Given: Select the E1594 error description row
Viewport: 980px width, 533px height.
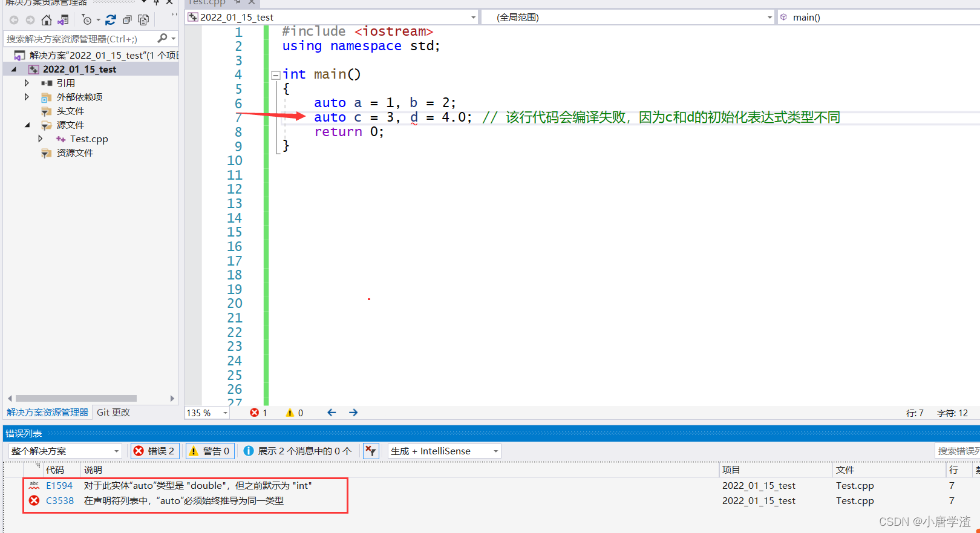Looking at the screenshot, I should pos(198,485).
